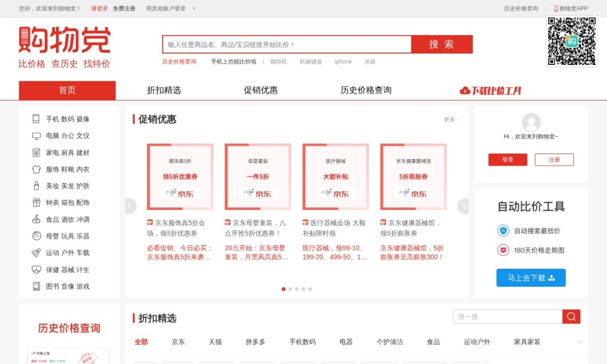
Task: Click the shield icon beside 自动搜索最低价
Action: point(503,231)
